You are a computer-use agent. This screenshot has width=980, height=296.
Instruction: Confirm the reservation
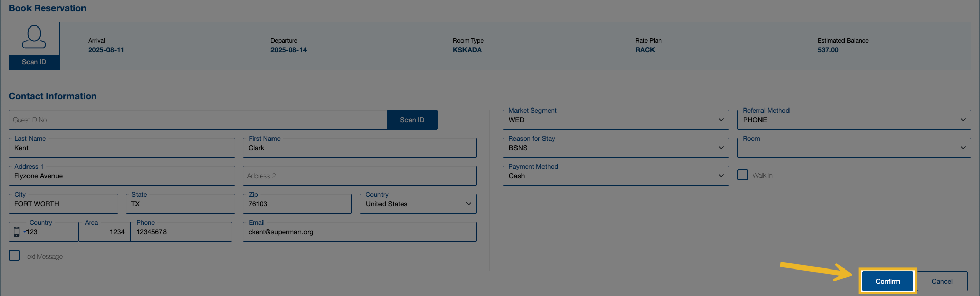[x=887, y=281]
